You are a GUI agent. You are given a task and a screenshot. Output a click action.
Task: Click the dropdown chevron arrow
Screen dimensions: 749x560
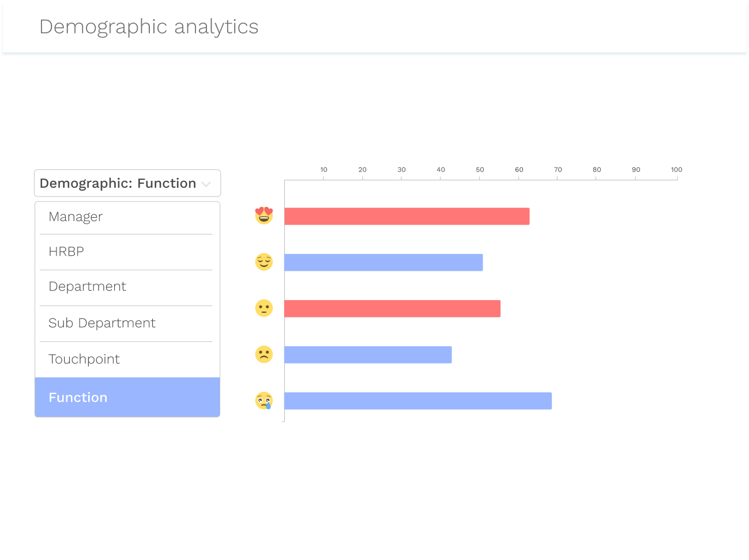(x=206, y=184)
